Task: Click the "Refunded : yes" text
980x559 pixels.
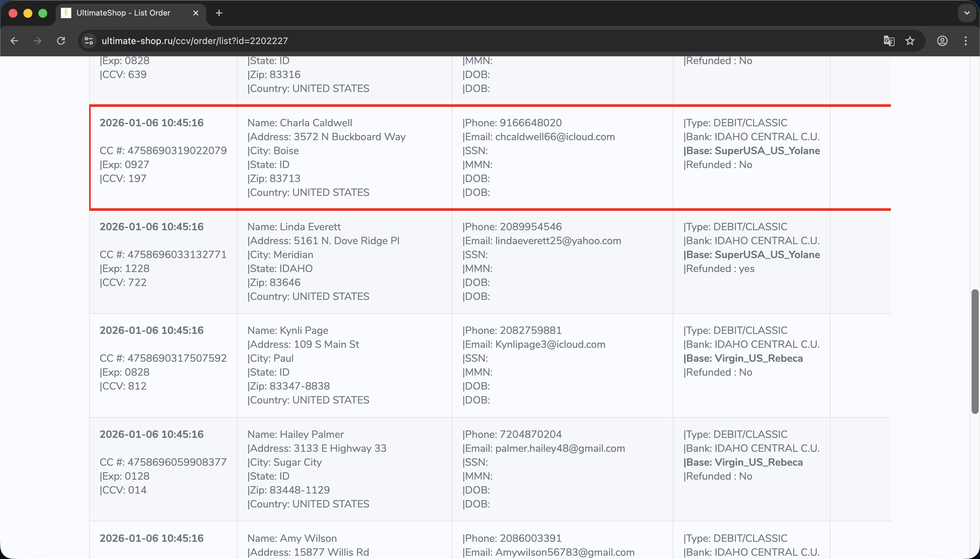Action: pyautogui.click(x=719, y=269)
